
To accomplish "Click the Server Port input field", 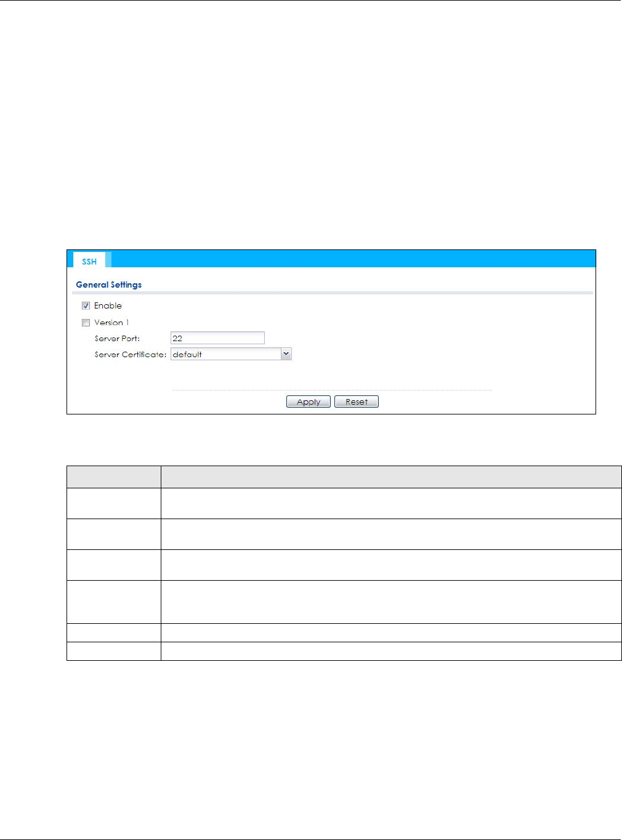I will [217, 338].
